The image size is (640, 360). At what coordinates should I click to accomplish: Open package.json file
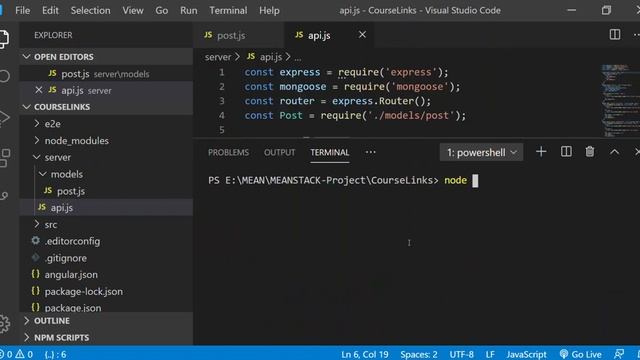73,307
